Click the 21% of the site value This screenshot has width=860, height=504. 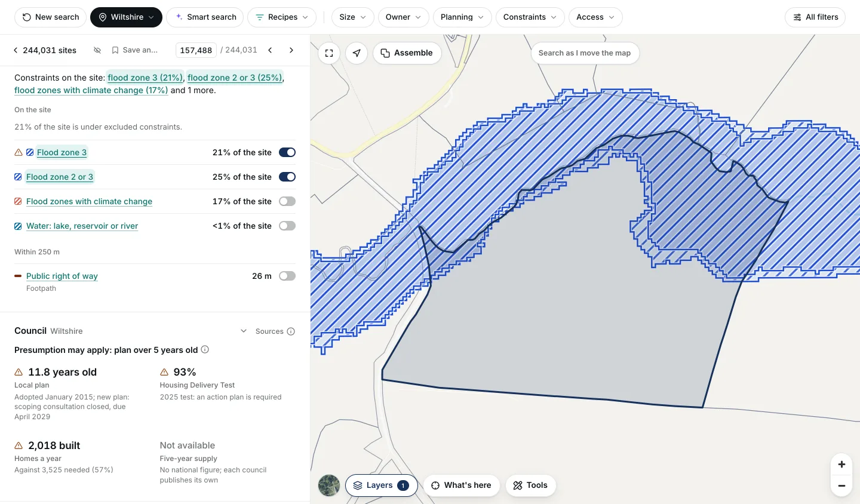click(242, 152)
